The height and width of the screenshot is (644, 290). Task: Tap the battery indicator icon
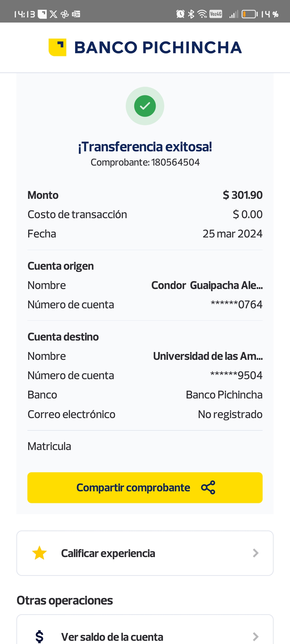click(249, 14)
